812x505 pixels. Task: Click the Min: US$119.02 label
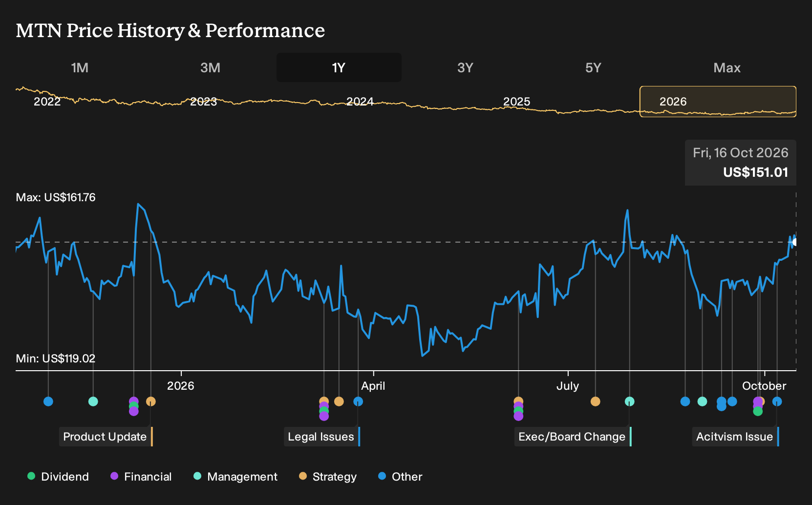click(56, 358)
